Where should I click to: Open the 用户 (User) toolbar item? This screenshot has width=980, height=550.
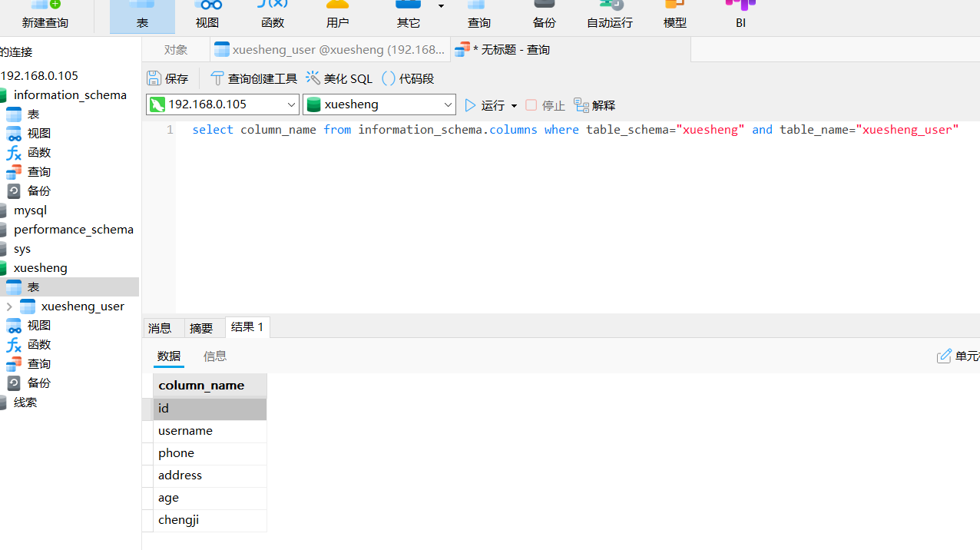[337, 15]
